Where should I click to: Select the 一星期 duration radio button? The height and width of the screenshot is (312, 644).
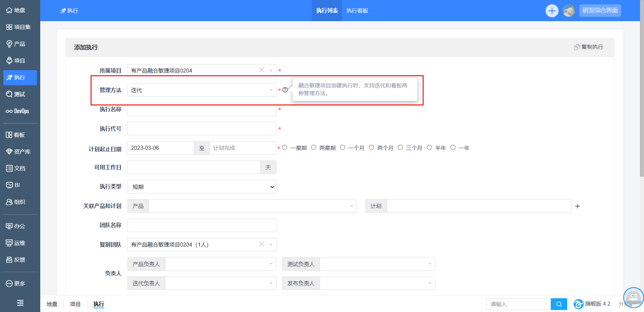[x=285, y=147]
